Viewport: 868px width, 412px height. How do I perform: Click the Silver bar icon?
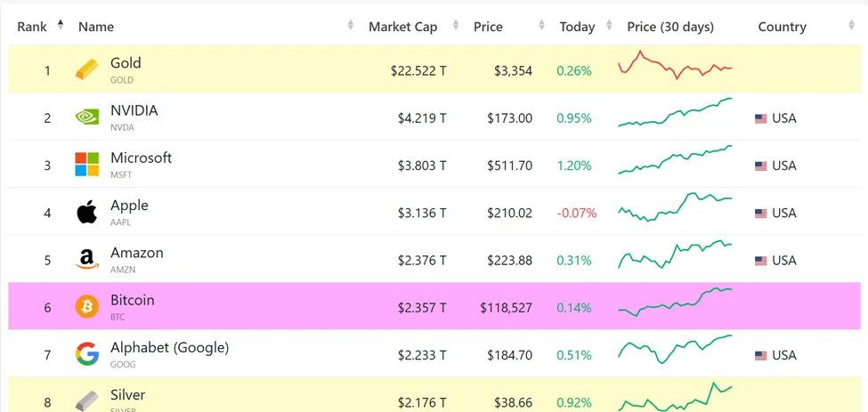pyautogui.click(x=86, y=401)
